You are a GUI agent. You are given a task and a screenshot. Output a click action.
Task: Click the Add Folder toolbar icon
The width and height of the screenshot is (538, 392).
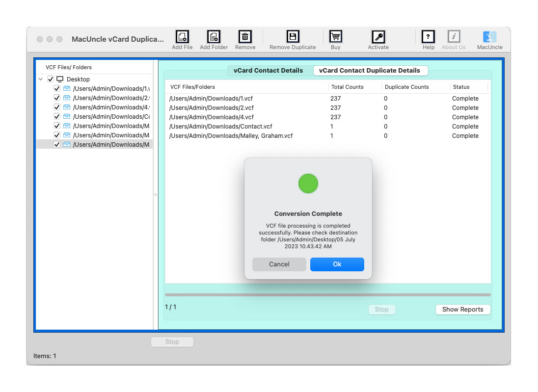(x=214, y=36)
